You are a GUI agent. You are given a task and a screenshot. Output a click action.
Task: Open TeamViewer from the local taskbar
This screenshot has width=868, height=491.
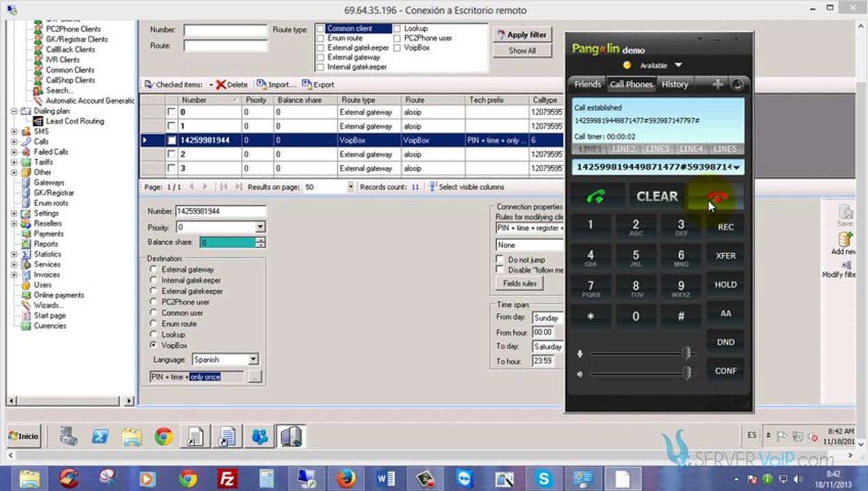coord(465,478)
